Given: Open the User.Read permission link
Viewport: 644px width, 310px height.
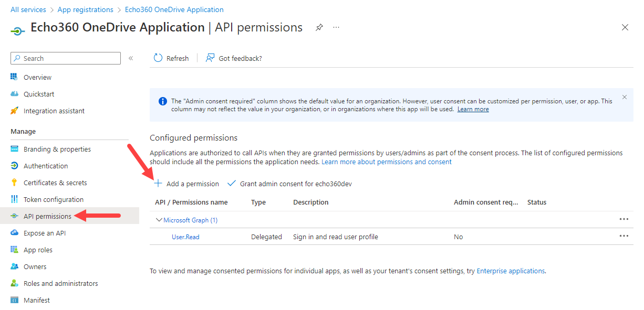Looking at the screenshot, I should tap(185, 237).
